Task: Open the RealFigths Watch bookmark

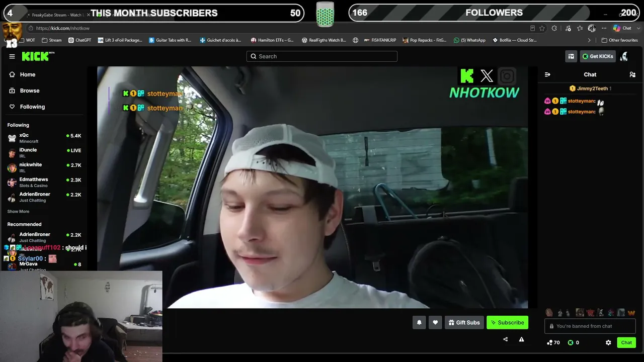Action: (324, 40)
